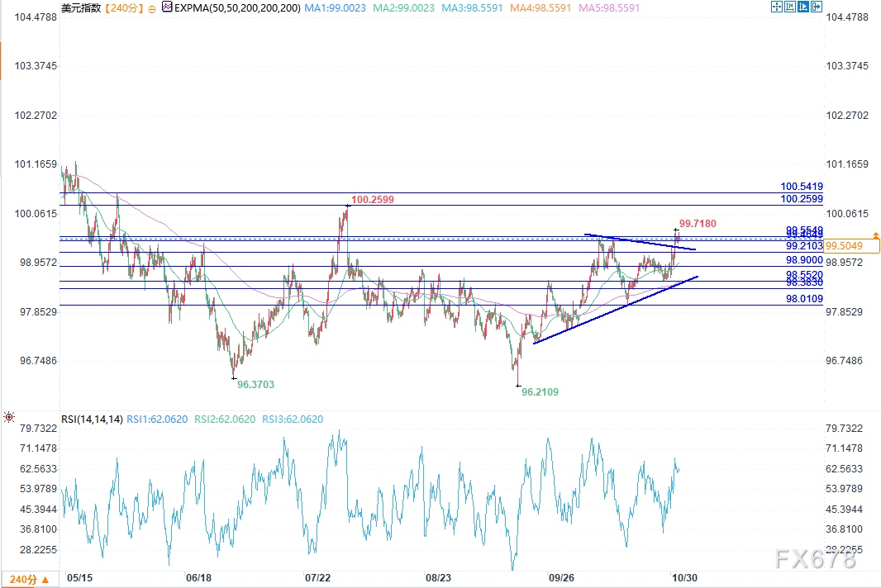Click the compress chart horizontally icon
Viewport: 881px width, 588px height.
point(791,7)
